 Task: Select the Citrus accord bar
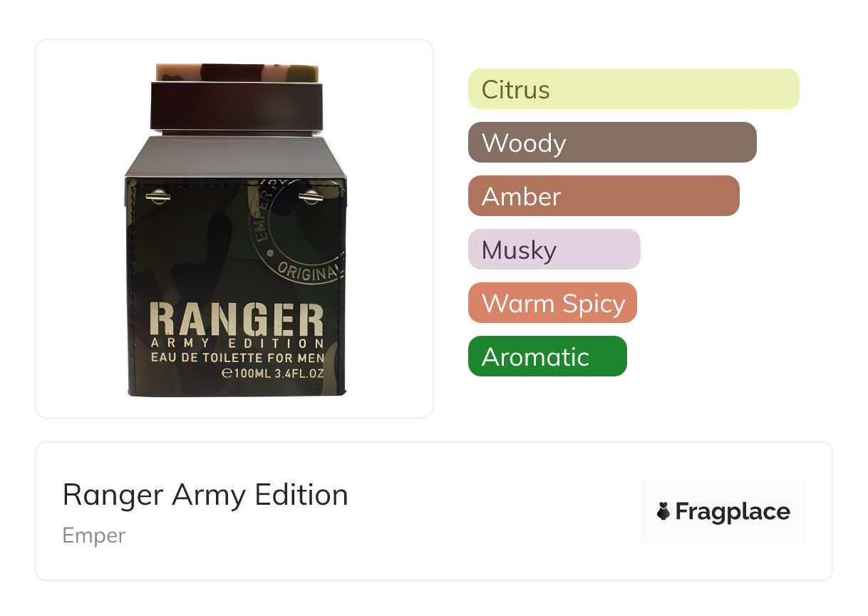634,89
